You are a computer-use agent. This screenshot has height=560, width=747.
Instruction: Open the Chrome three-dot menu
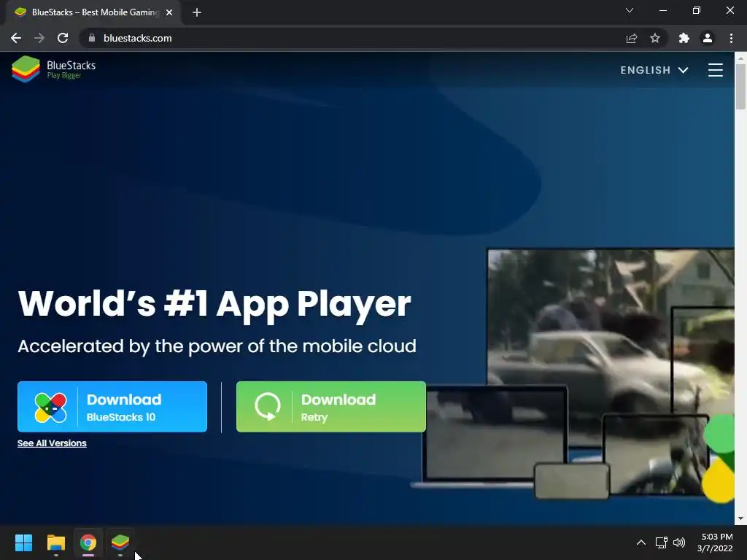coord(731,38)
